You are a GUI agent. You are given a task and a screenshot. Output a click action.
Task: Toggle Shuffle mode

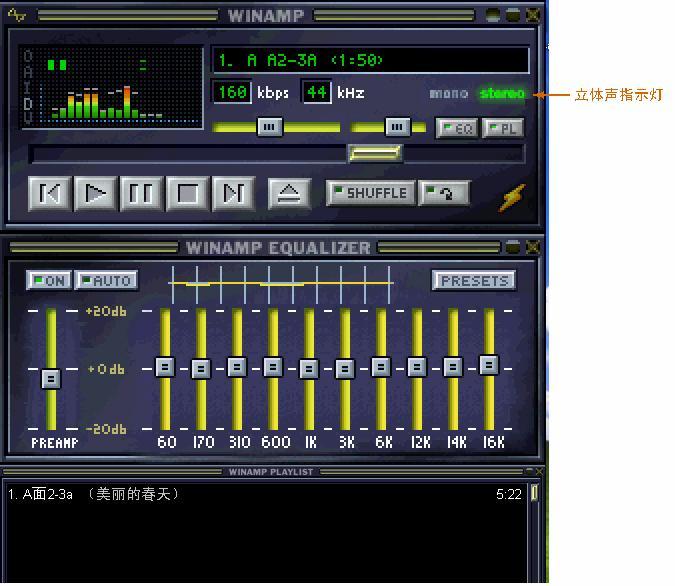point(371,193)
